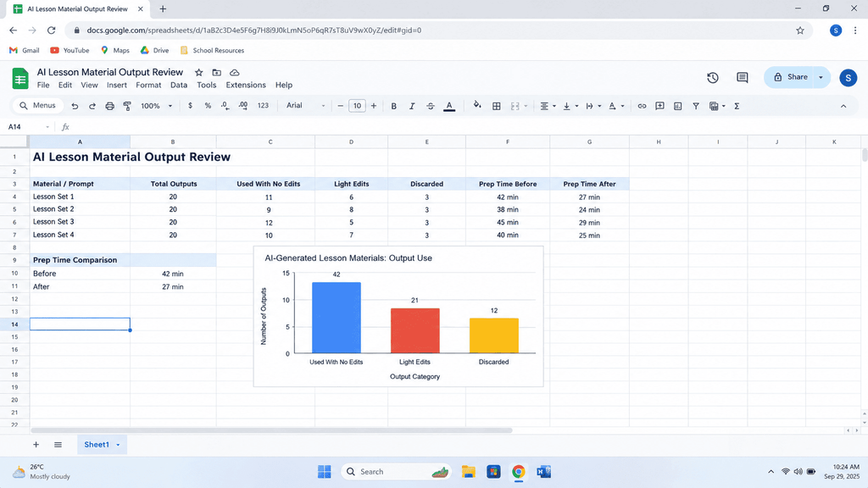Click the Insert chart icon
This screenshot has height=488, width=868.
click(x=677, y=106)
